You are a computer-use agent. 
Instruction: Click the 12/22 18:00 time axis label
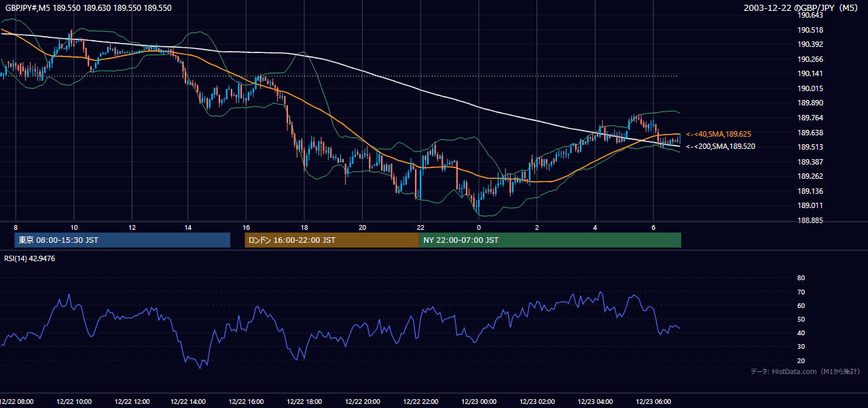click(305, 401)
